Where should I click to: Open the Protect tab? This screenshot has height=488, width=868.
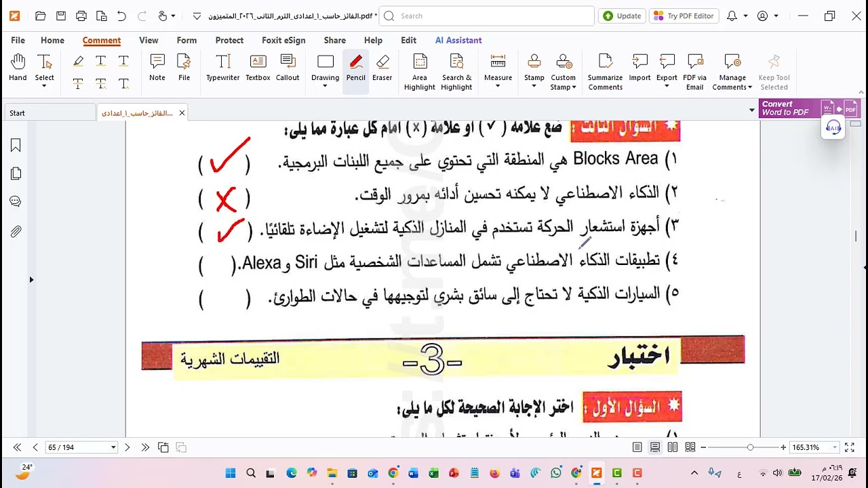(x=229, y=40)
